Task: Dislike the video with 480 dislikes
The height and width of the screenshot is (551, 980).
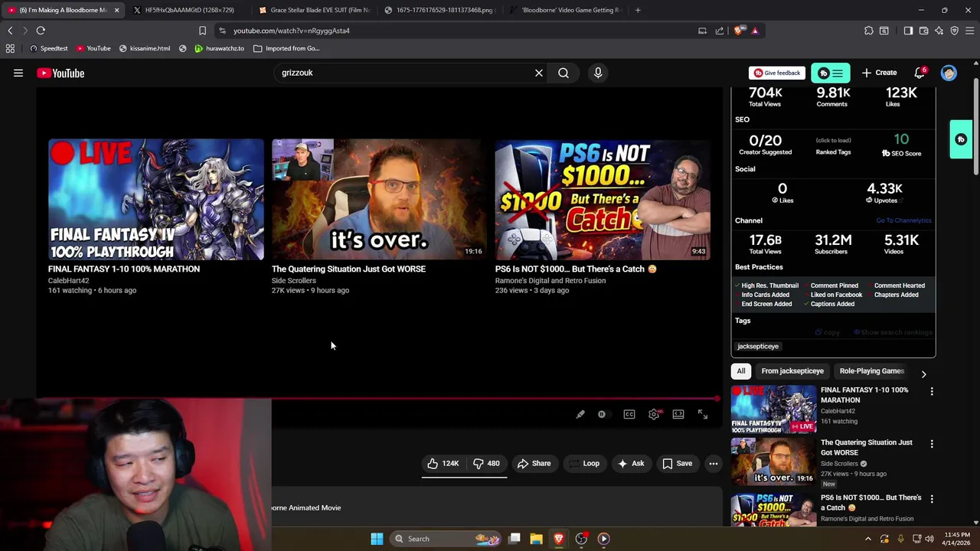Action: click(486, 463)
